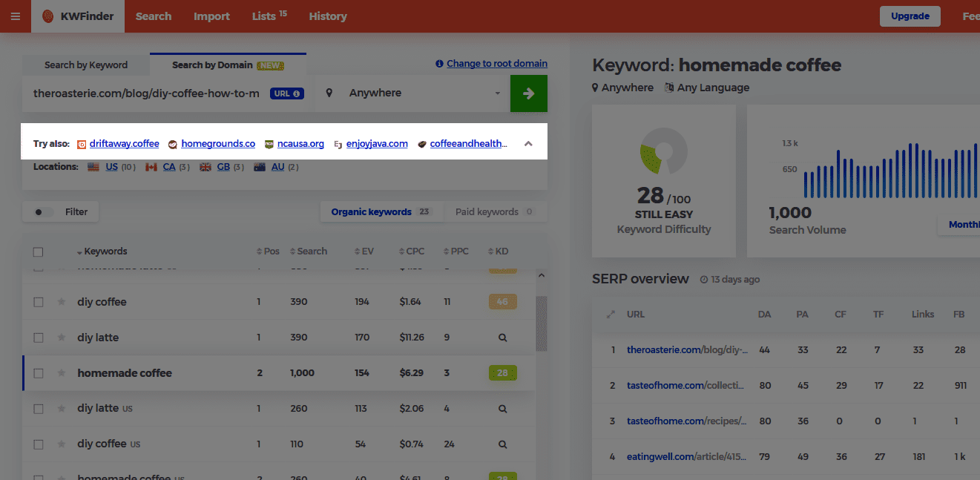980x480 pixels.
Task: Star the diy latte keyword
Action: tap(62, 338)
